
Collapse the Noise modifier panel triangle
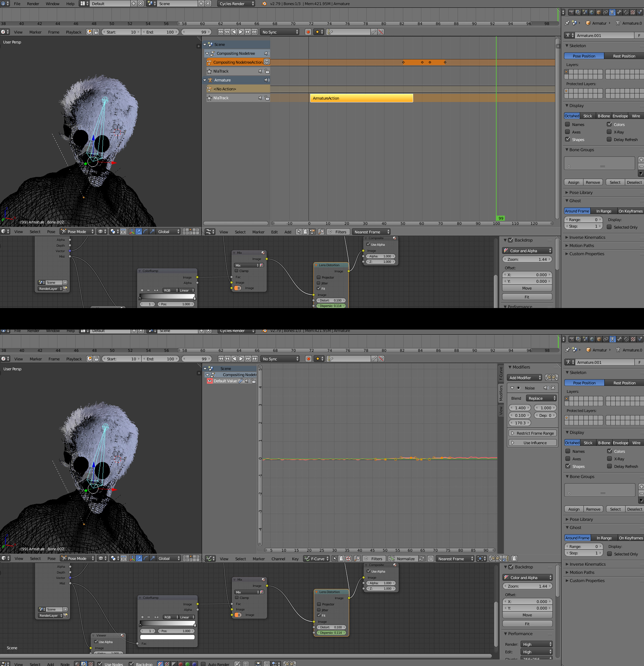512,388
